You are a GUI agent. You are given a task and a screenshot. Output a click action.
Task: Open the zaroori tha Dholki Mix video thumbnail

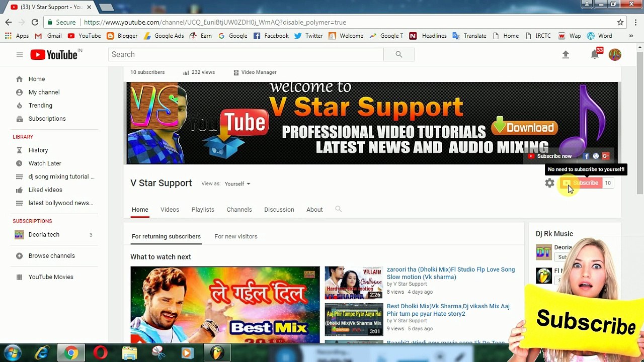(354, 283)
